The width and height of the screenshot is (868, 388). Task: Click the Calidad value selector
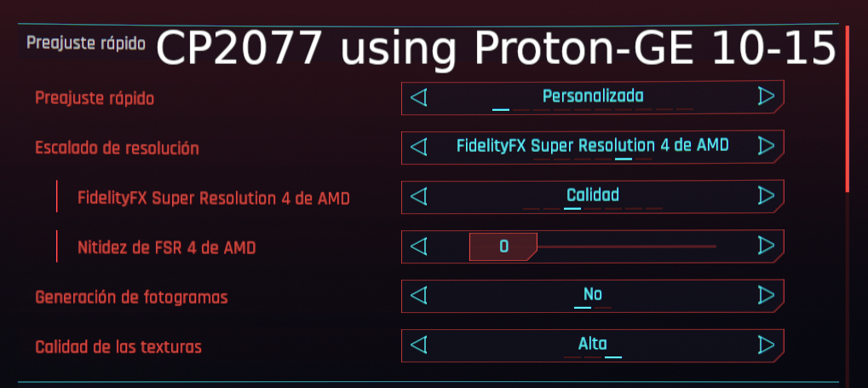click(593, 196)
